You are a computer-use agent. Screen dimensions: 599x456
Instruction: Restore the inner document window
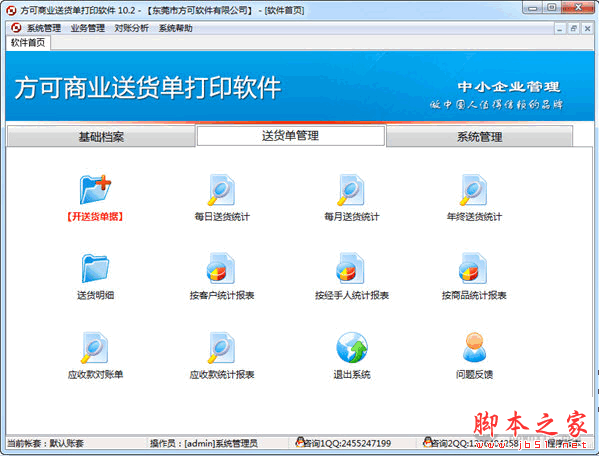click(573, 29)
